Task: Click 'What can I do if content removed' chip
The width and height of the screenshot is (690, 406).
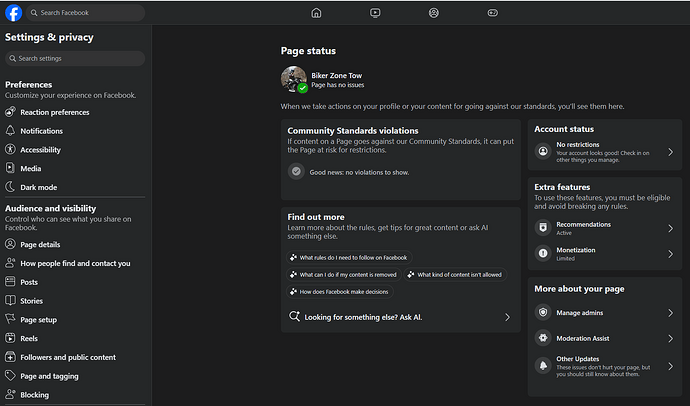Action: (x=343, y=274)
